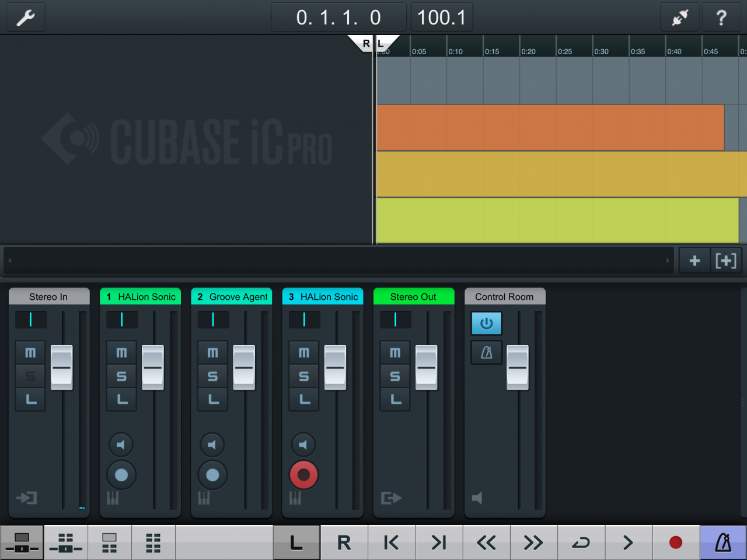Solo channel 1 HALion Sonic
The width and height of the screenshot is (747, 560).
(x=121, y=376)
